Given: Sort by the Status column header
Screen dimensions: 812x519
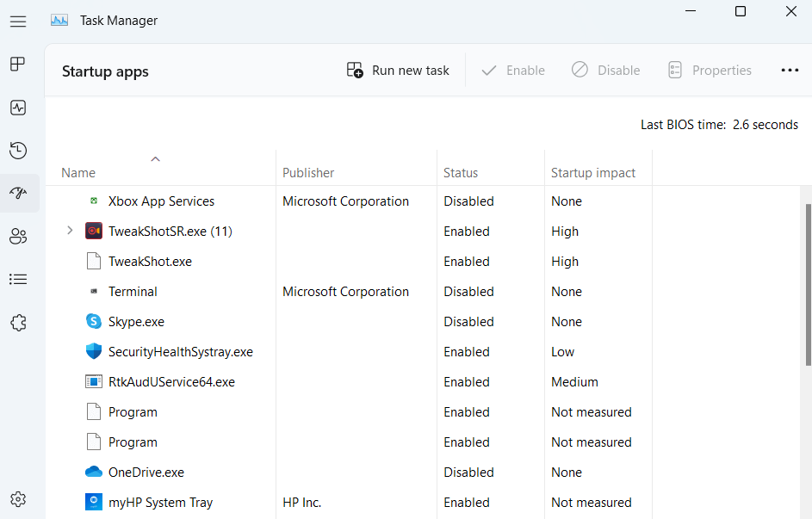Looking at the screenshot, I should point(461,173).
